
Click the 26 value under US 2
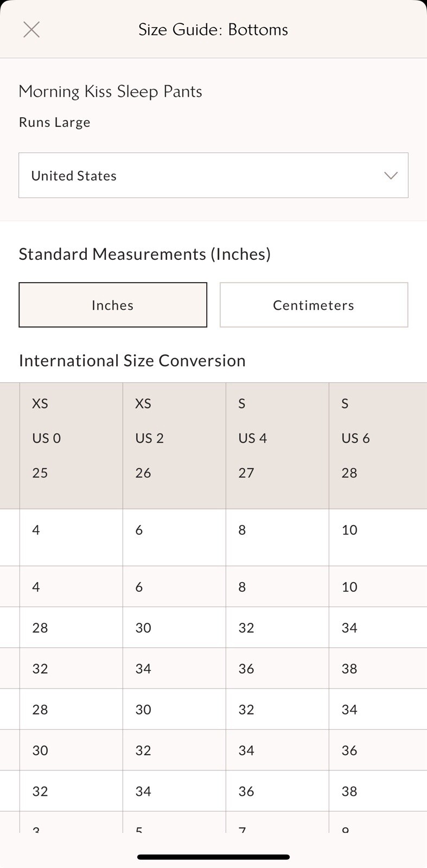143,473
